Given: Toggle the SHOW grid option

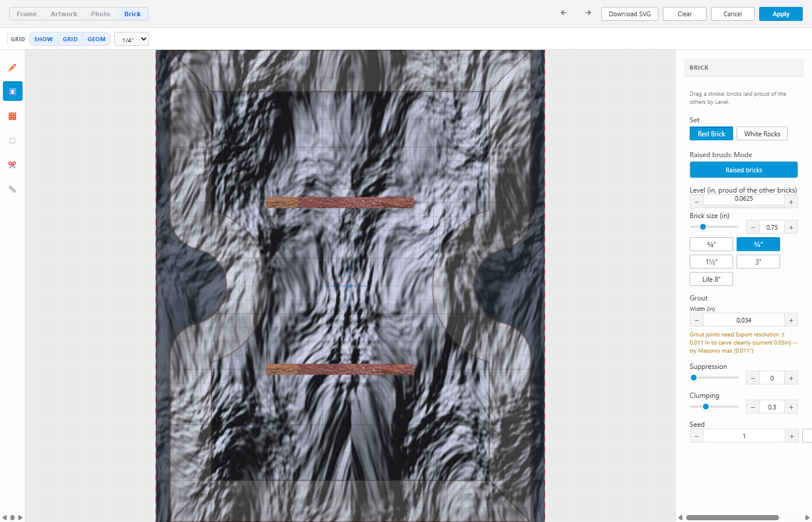Looking at the screenshot, I should tap(43, 39).
